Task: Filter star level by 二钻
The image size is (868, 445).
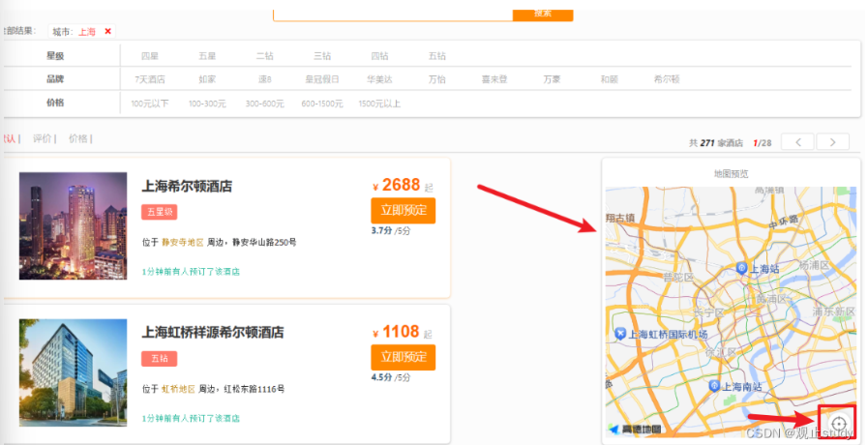Action: pyautogui.click(x=264, y=56)
